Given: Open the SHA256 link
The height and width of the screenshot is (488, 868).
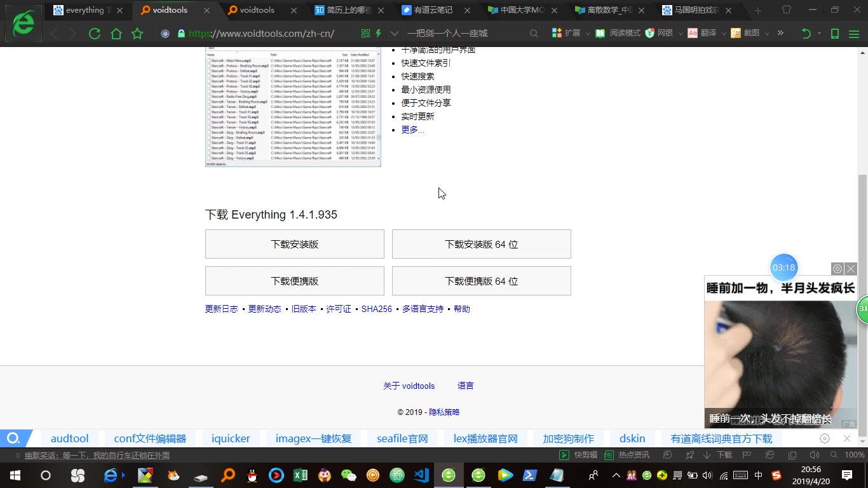Looking at the screenshot, I should tap(377, 309).
